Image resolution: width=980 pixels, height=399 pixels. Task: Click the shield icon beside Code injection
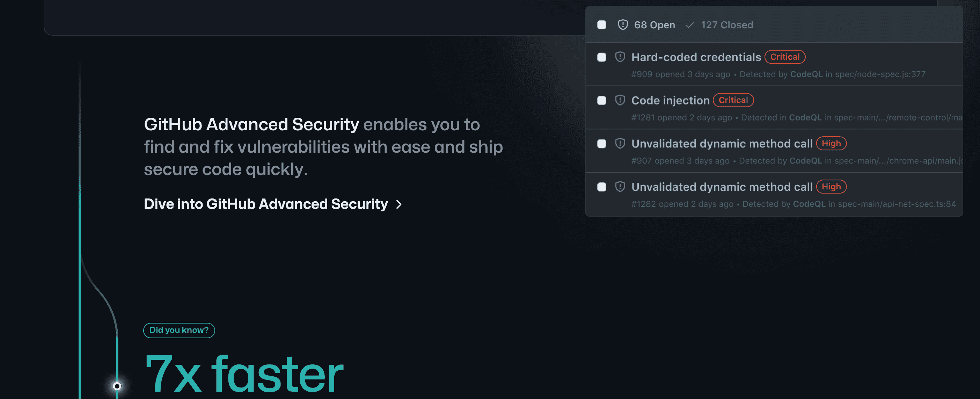[x=620, y=100]
